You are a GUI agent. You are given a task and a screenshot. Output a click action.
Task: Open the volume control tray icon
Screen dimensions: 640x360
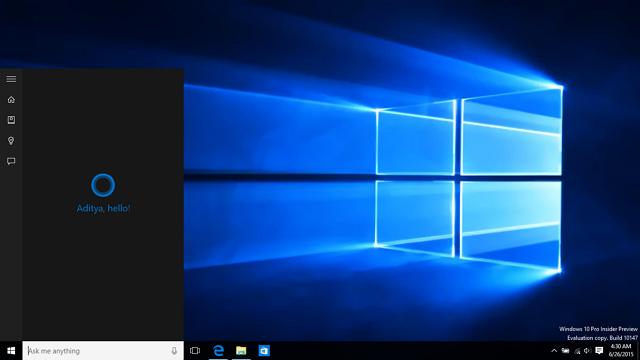[587, 351]
